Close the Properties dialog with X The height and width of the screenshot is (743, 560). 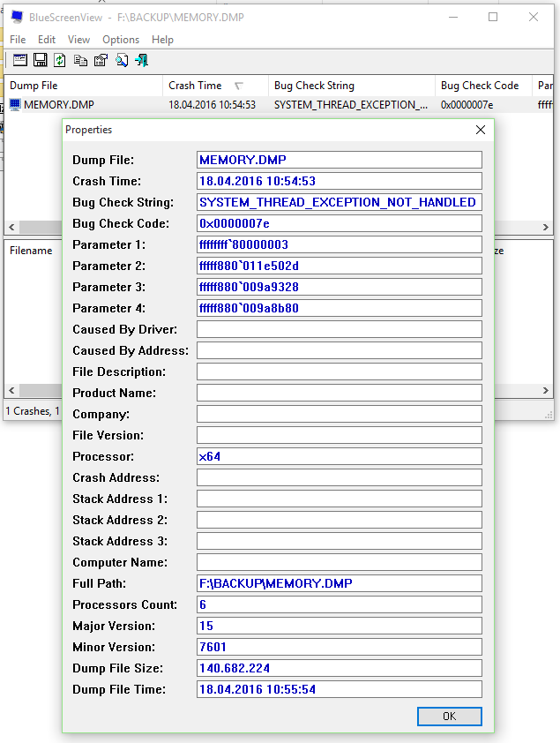coord(481,130)
